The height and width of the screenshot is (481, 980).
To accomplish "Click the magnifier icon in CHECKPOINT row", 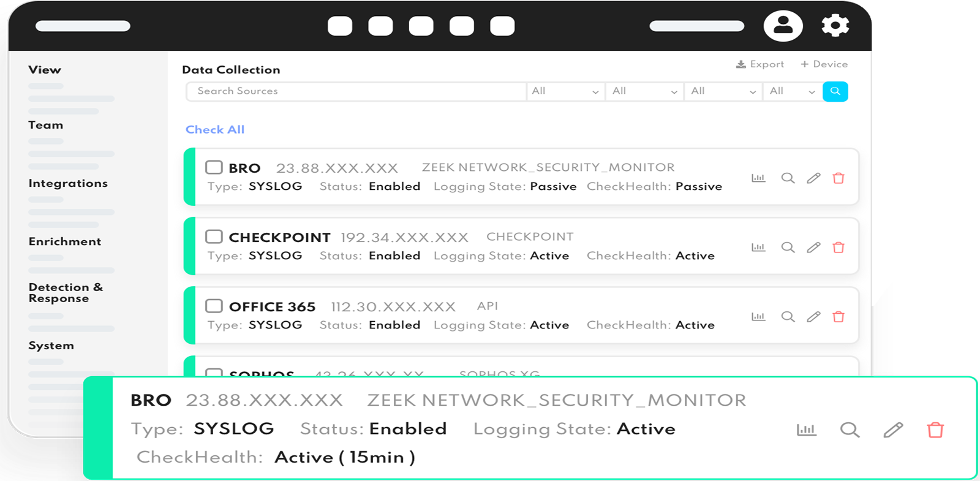I will [x=788, y=248].
